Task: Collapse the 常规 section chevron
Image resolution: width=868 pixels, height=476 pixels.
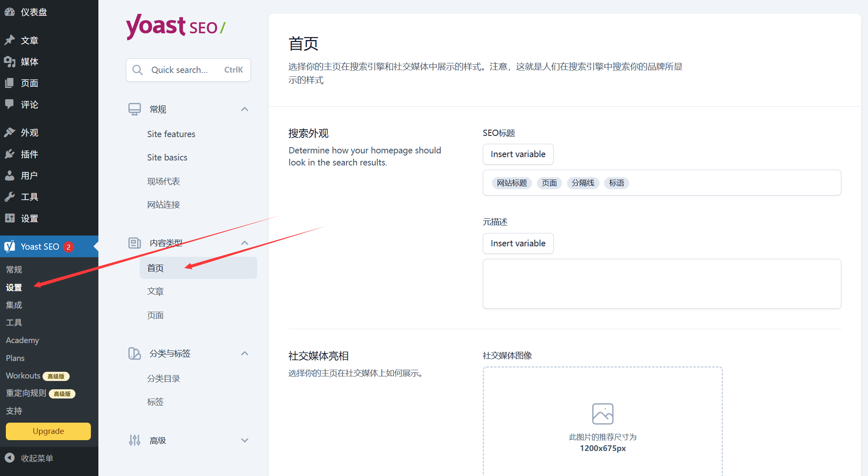Action: pyautogui.click(x=245, y=109)
